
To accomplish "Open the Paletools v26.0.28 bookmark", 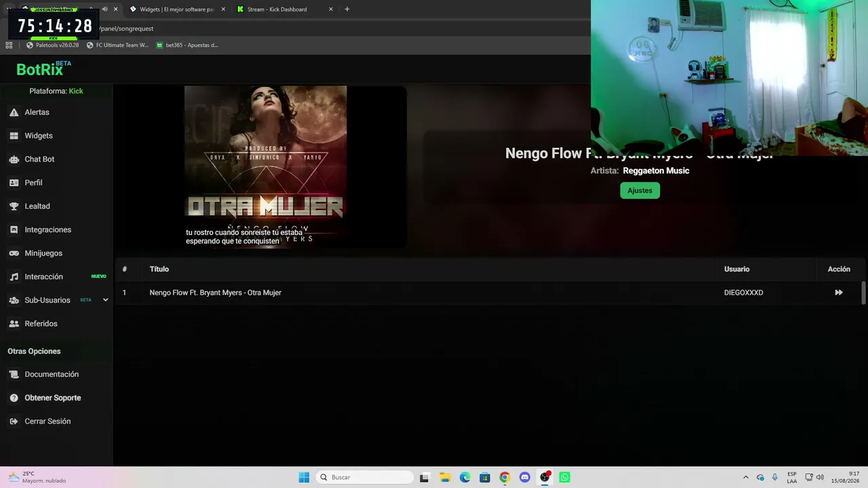I will (x=52, y=45).
